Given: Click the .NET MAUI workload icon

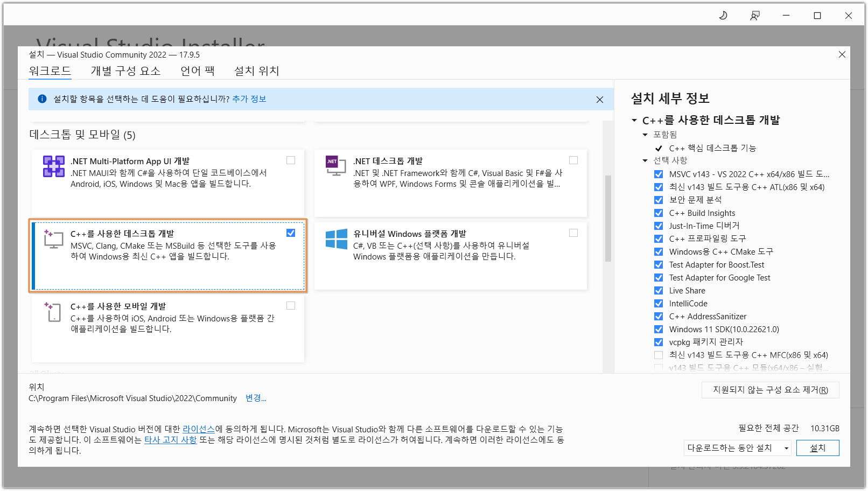Looking at the screenshot, I should [54, 166].
